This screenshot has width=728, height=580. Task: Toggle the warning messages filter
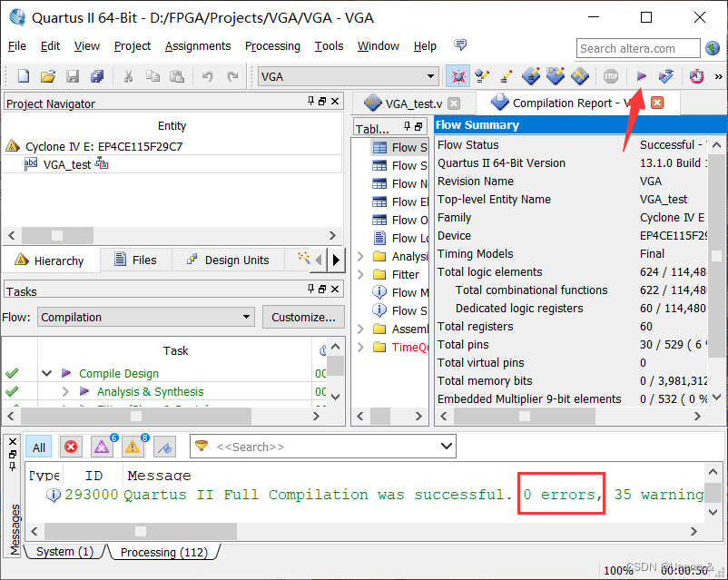click(x=133, y=447)
